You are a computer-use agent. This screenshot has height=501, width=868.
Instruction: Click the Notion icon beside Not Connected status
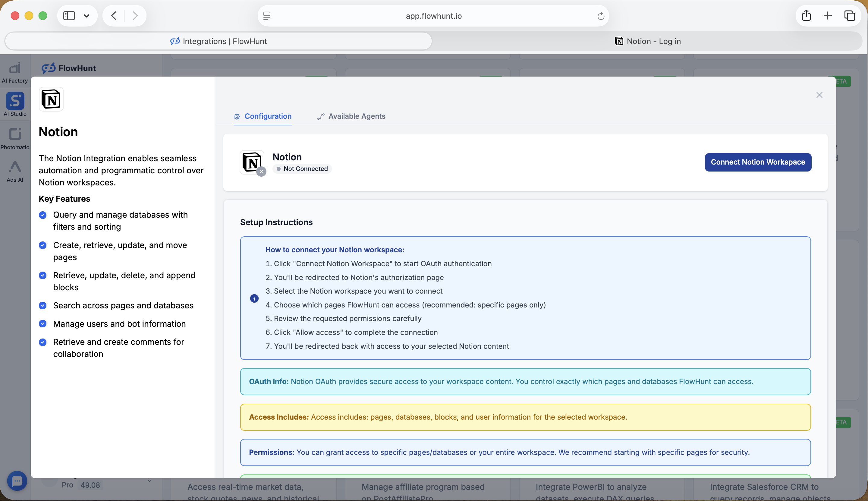(252, 162)
